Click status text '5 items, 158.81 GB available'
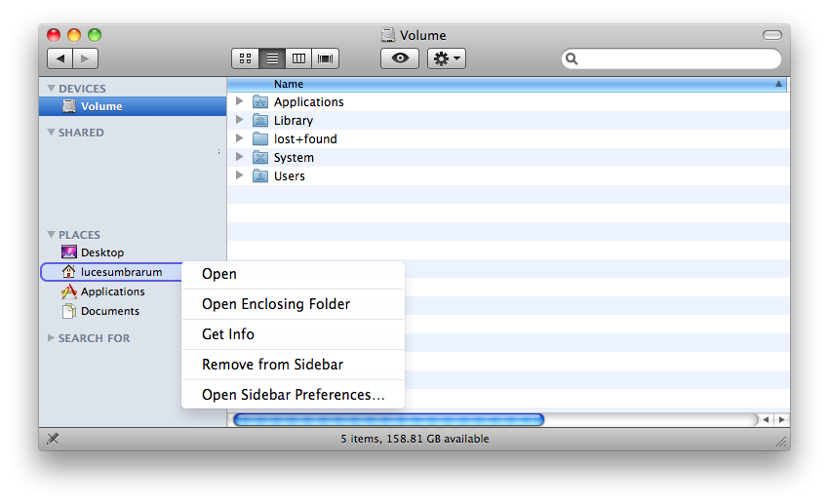Image resolution: width=829 pixels, height=504 pixels. [414, 439]
